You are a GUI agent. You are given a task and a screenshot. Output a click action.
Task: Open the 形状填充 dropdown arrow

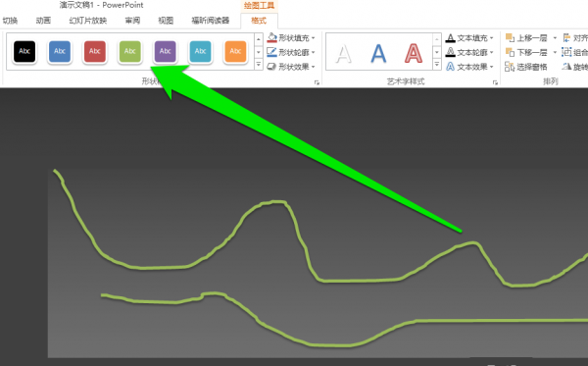coord(314,38)
